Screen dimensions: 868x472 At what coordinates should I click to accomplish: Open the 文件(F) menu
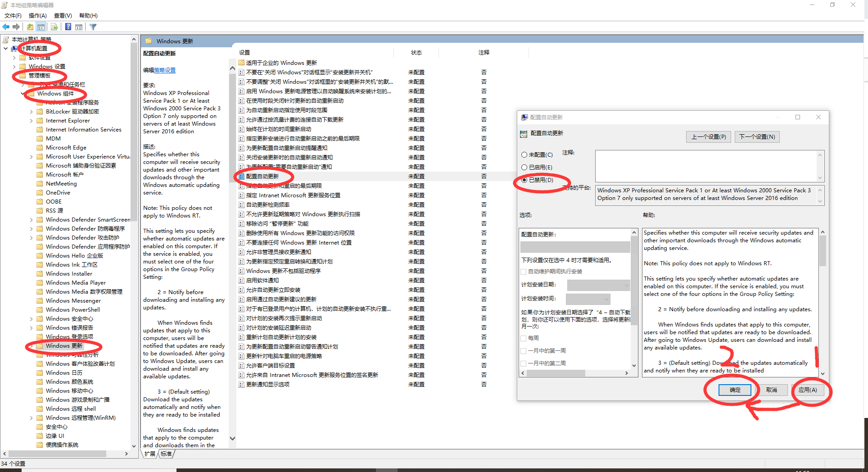tap(13, 15)
